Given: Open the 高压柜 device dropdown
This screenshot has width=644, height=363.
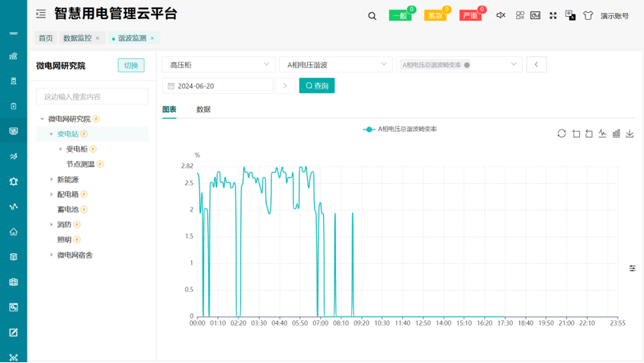Looking at the screenshot, I should click(x=219, y=65).
